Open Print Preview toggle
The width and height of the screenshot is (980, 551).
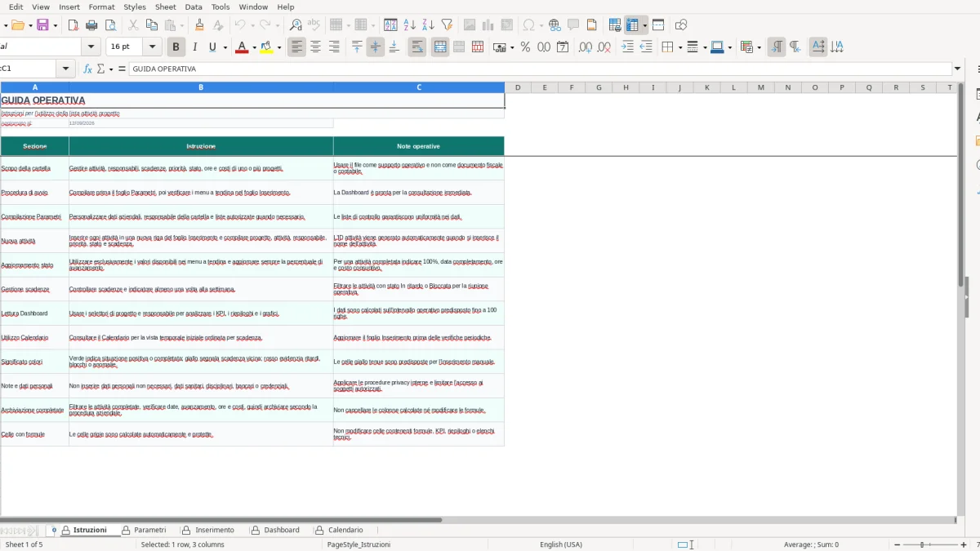(x=110, y=25)
